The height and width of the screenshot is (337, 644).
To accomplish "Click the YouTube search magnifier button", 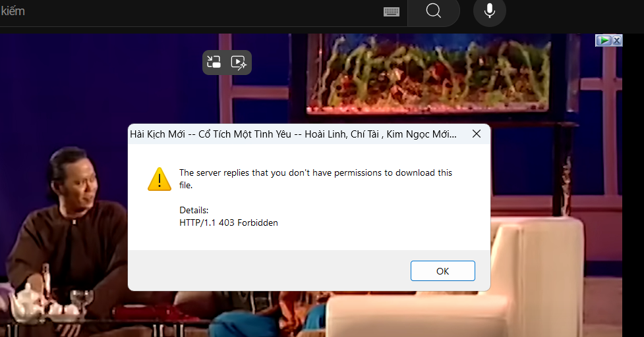I will [x=433, y=11].
